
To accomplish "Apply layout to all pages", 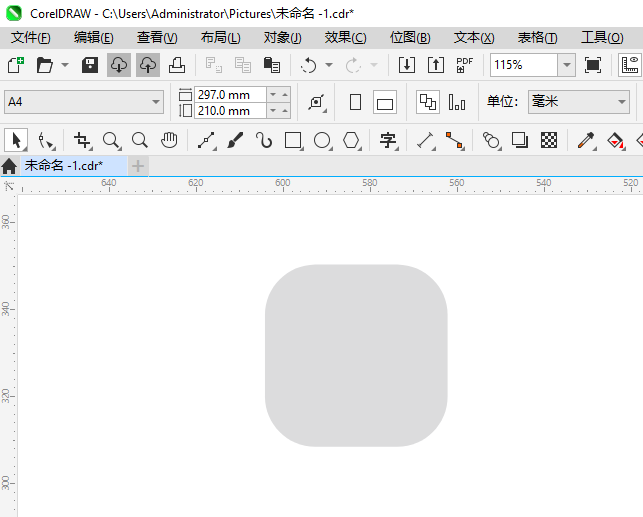I will tap(428, 102).
